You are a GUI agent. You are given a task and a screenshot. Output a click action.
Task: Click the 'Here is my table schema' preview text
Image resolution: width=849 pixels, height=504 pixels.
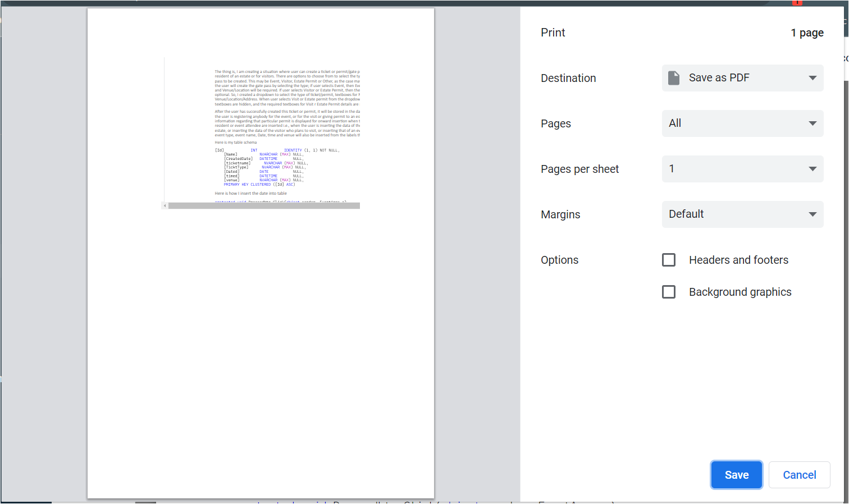(x=236, y=143)
